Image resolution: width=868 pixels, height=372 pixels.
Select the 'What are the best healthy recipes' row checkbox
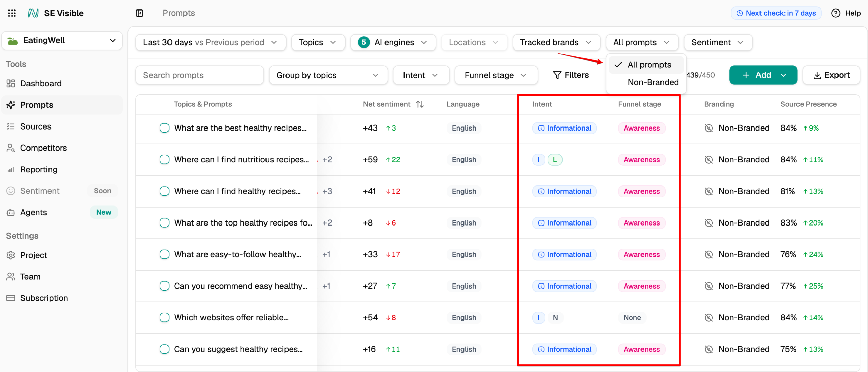point(164,128)
